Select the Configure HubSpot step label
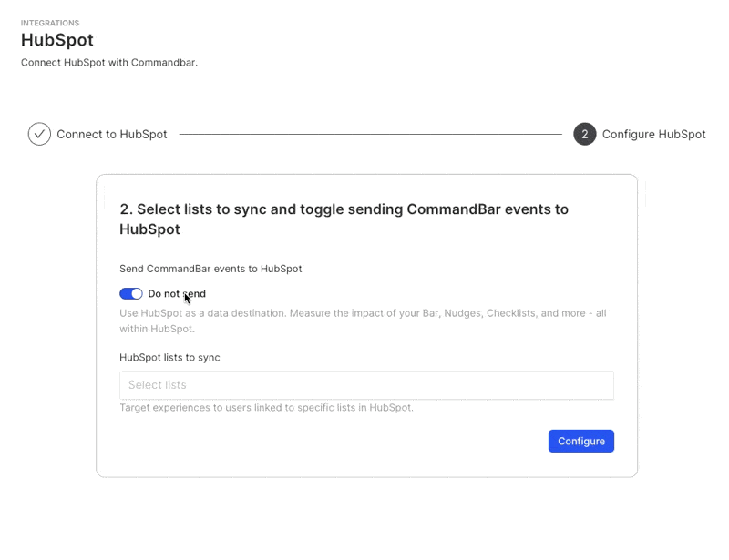The width and height of the screenshot is (729, 560). click(653, 134)
